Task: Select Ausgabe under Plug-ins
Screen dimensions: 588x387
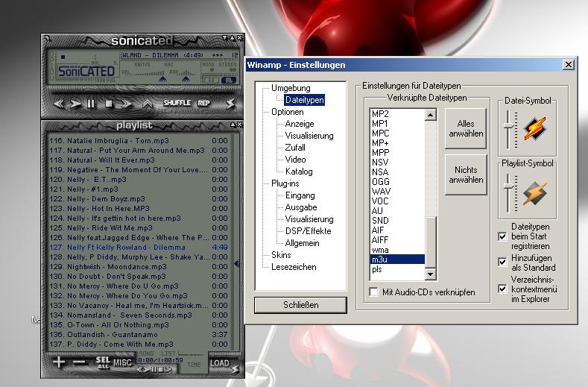Action: point(301,207)
